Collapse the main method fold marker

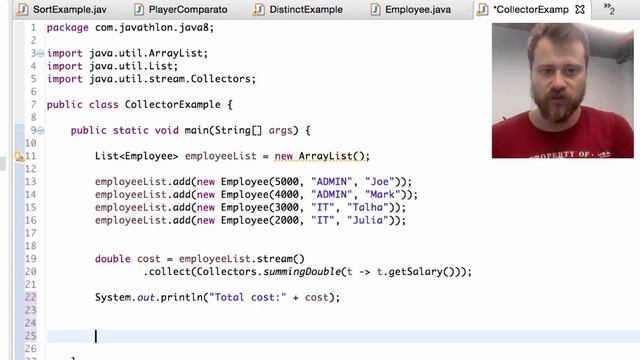coord(41,130)
